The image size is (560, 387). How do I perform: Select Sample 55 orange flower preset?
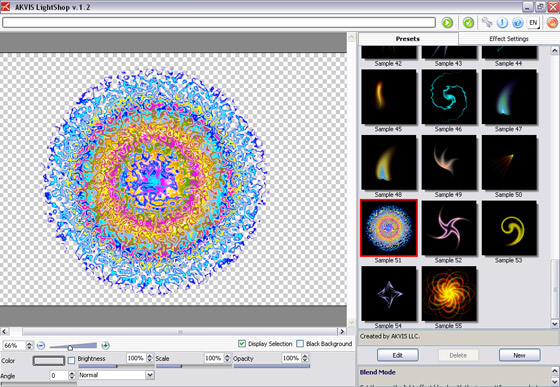tap(449, 293)
